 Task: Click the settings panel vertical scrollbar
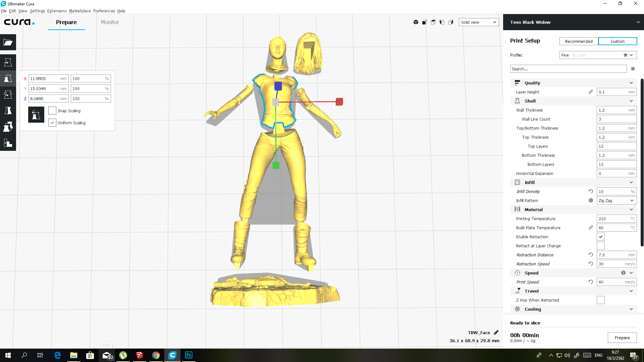[x=642, y=163]
